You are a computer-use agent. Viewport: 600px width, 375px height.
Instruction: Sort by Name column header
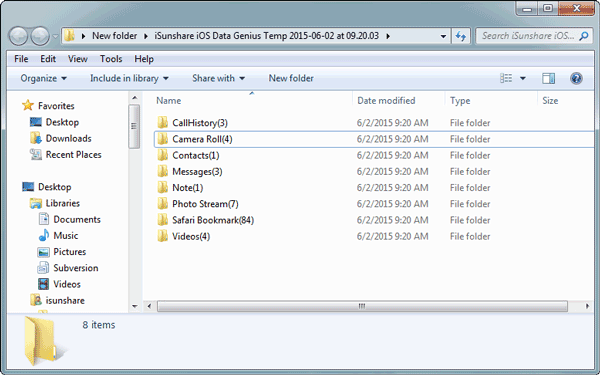(x=168, y=101)
